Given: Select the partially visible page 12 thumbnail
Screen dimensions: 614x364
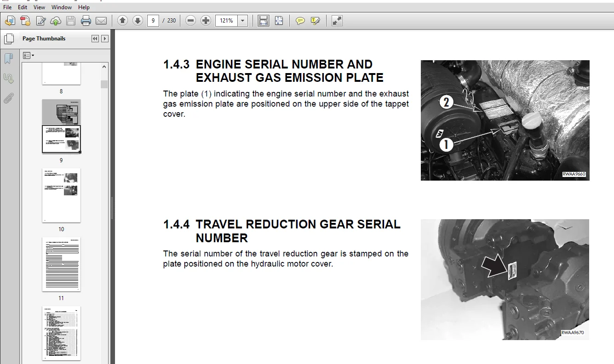Looking at the screenshot, I should 61,333.
